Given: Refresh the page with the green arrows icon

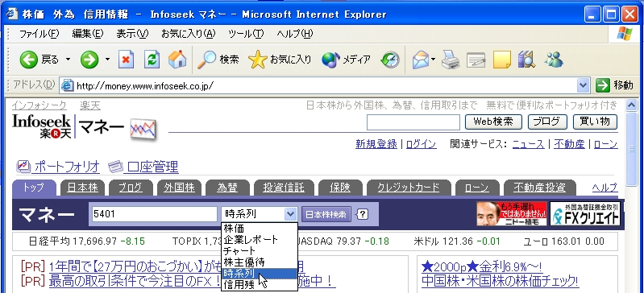Looking at the screenshot, I should pos(152,60).
